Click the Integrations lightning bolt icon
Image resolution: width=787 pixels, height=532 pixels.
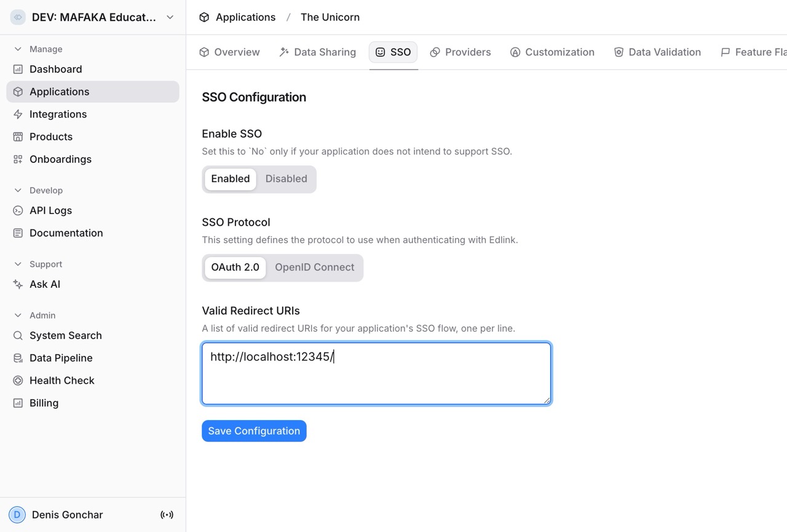coord(18,114)
